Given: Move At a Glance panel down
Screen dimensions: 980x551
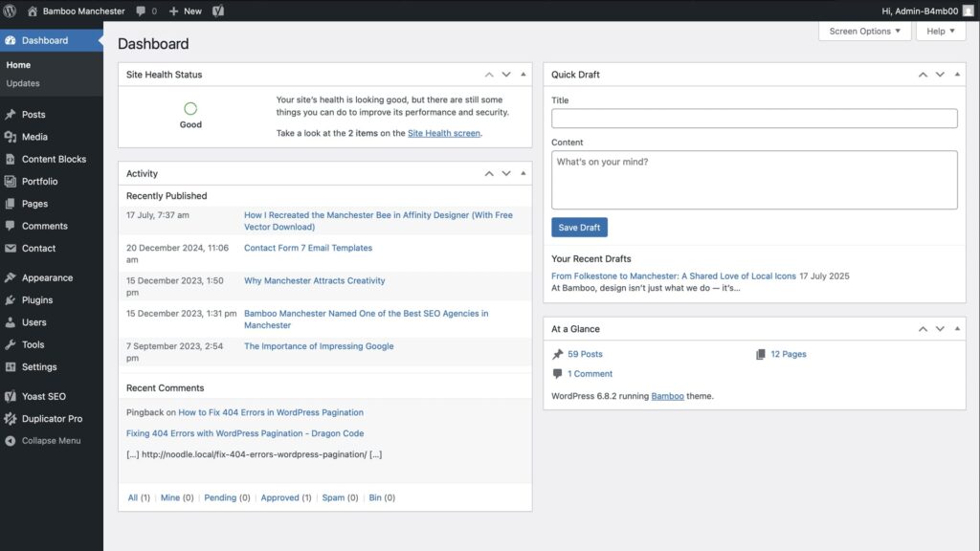Looking at the screenshot, I should tap(940, 329).
